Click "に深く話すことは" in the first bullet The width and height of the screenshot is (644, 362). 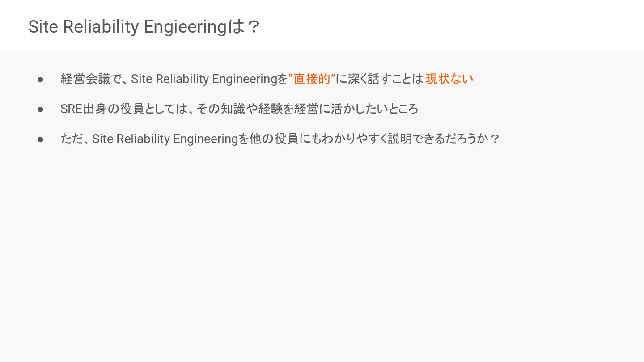(x=379, y=79)
